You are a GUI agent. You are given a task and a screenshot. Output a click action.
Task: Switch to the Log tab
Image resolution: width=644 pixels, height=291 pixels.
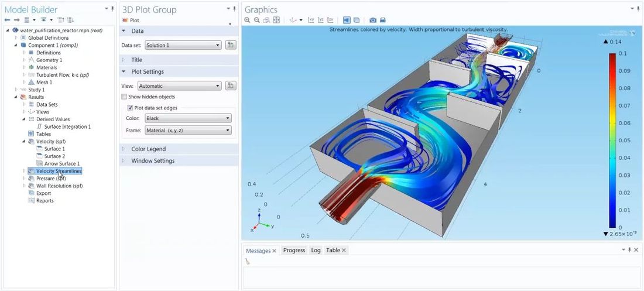click(316, 251)
